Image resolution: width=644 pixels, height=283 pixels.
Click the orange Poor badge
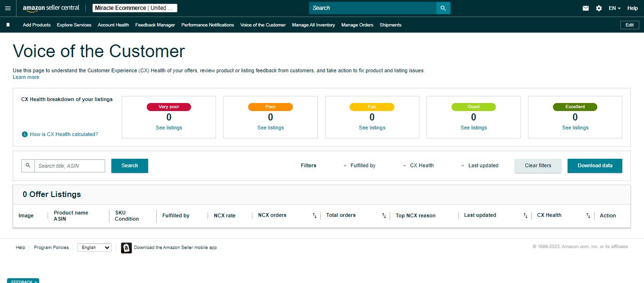pos(270,107)
